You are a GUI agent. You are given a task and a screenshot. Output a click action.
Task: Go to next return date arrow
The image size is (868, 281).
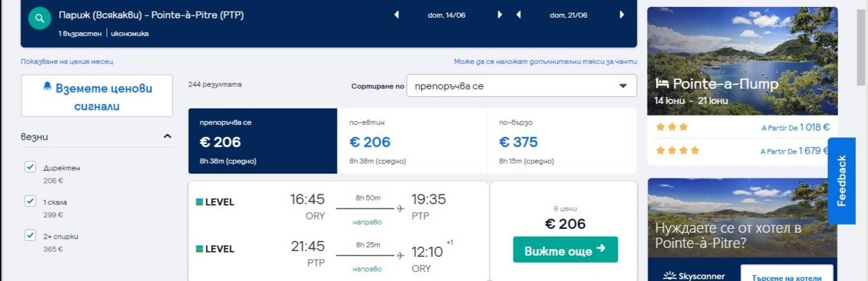click(x=622, y=15)
